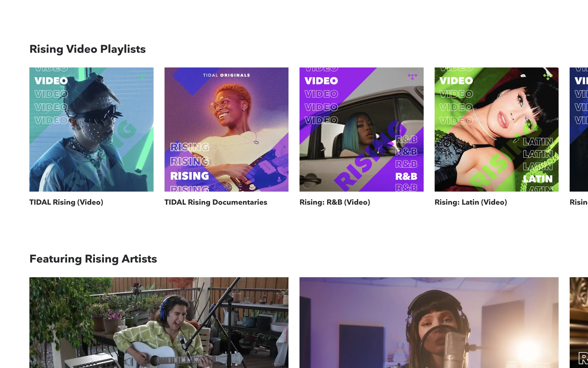The height and width of the screenshot is (368, 588).
Task: Click the TIDAL Rising (Video) title link
Action: pos(66,202)
